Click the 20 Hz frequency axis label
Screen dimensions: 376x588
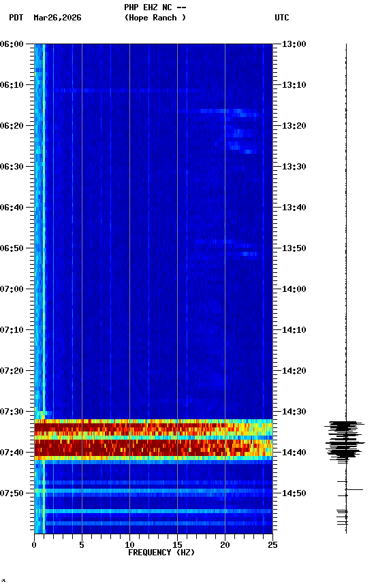tap(225, 545)
